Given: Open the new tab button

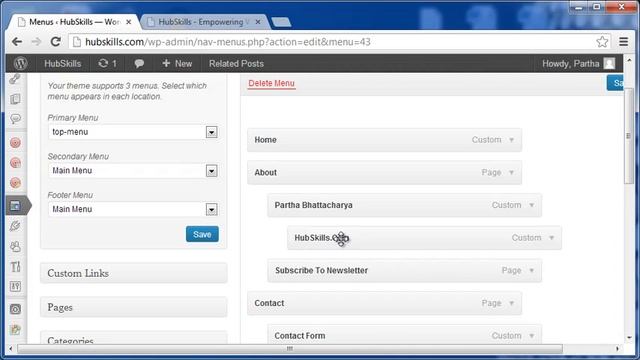Looking at the screenshot, I should 281,22.
